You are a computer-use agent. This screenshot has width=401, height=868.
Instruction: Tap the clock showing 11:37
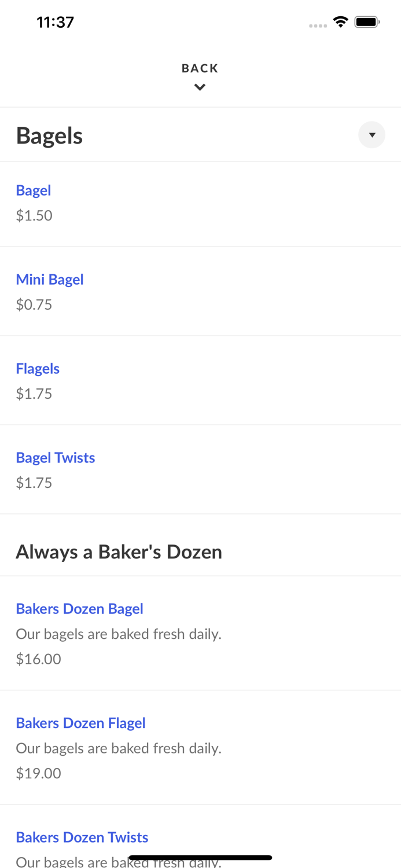click(55, 22)
